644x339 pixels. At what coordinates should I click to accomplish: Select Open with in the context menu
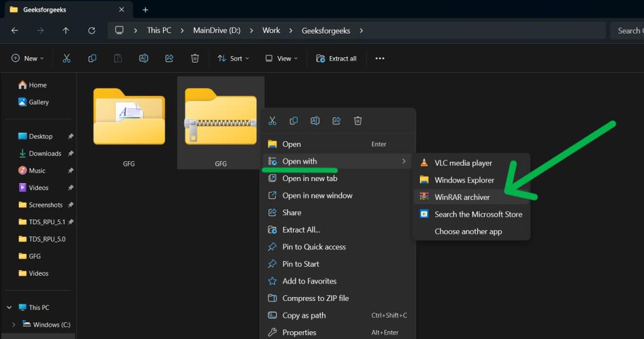pyautogui.click(x=337, y=162)
